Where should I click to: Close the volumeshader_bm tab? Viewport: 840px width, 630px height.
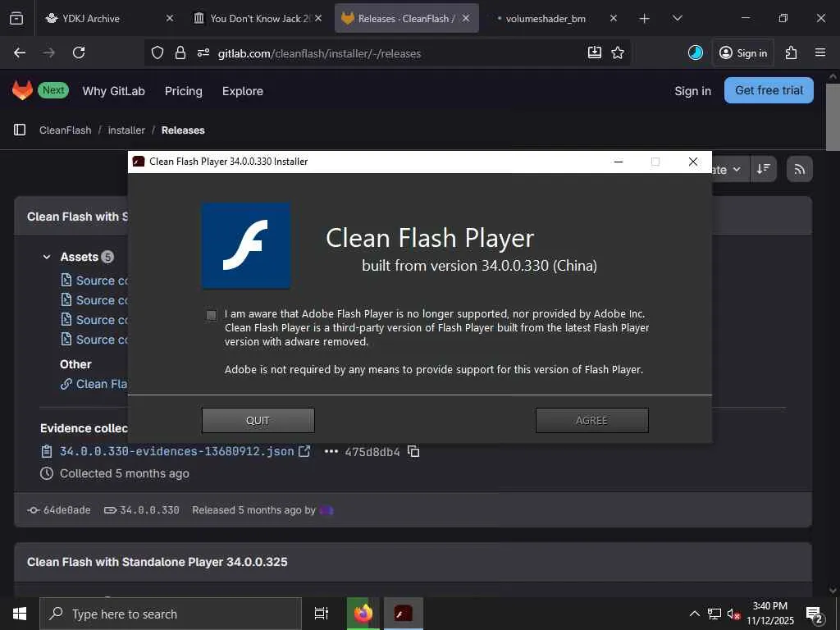(x=614, y=18)
